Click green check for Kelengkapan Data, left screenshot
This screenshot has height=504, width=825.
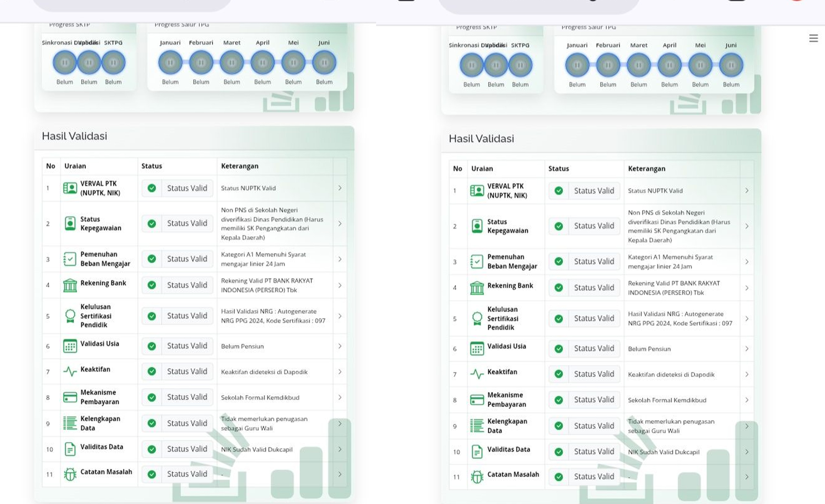pos(152,424)
